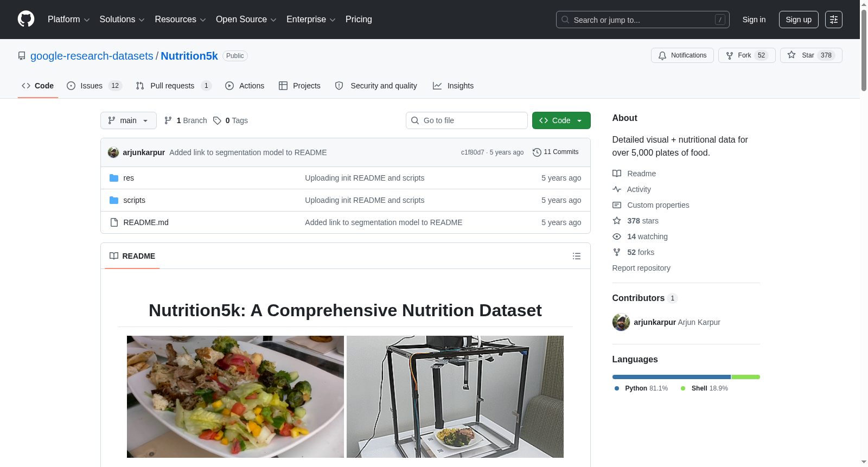Click the star icon in sidebar stars
The height and width of the screenshot is (467, 868).
[617, 221]
